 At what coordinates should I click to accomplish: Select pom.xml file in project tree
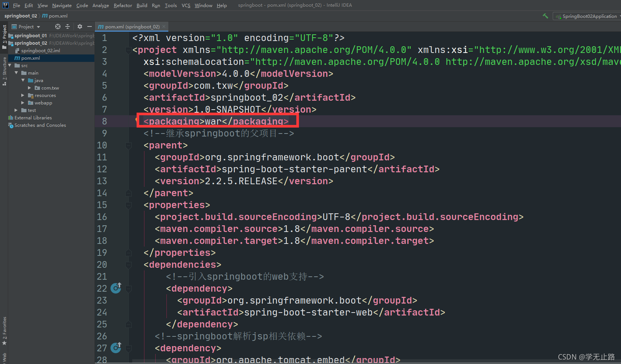point(30,58)
